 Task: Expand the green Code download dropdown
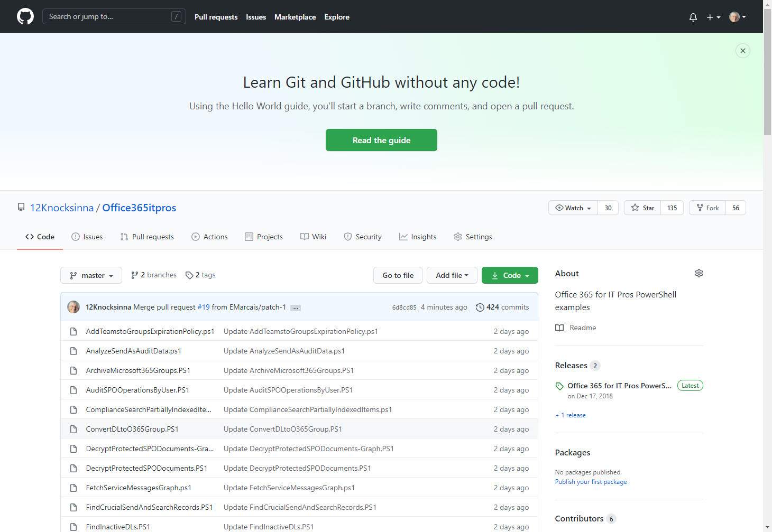point(510,275)
